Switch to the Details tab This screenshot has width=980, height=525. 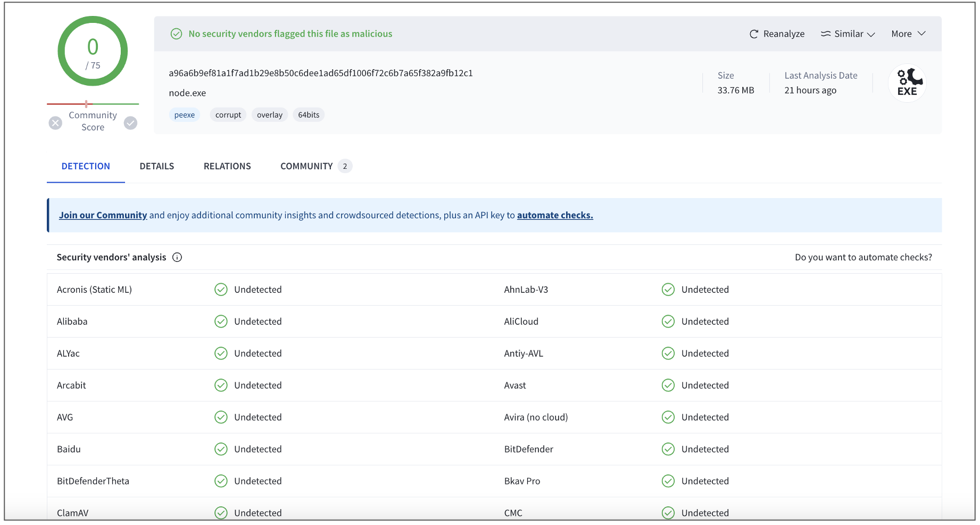point(157,166)
